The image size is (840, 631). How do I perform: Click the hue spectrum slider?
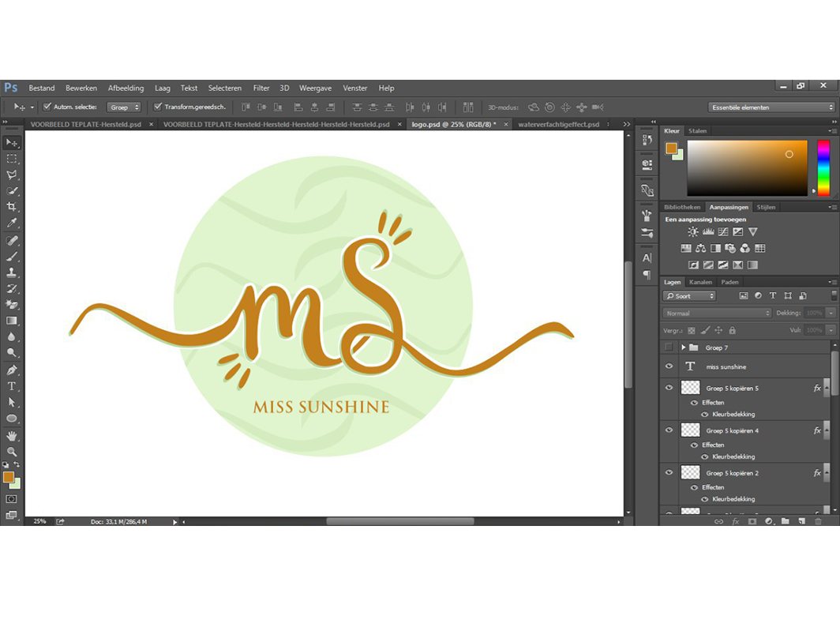point(823,167)
